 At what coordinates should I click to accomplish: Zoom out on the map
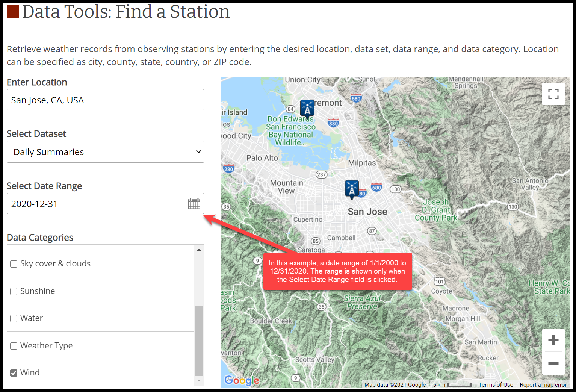[x=553, y=363]
